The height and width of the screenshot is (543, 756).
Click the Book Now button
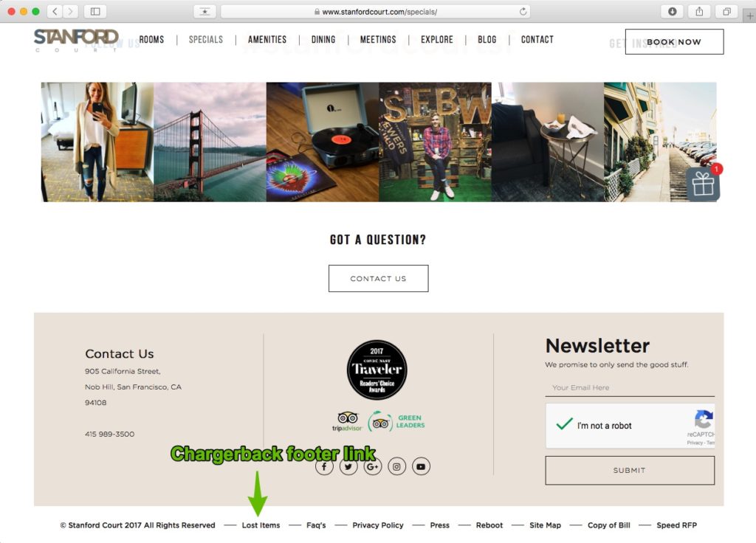coord(674,42)
